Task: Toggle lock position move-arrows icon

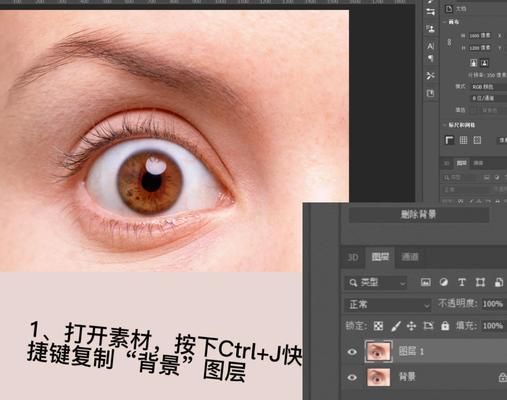Action: 412,326
